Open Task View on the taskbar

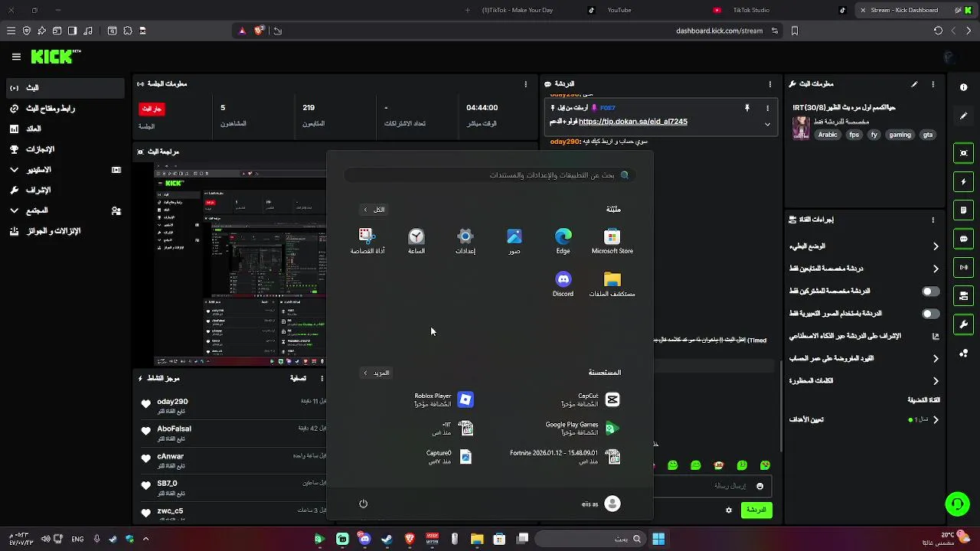522,539
